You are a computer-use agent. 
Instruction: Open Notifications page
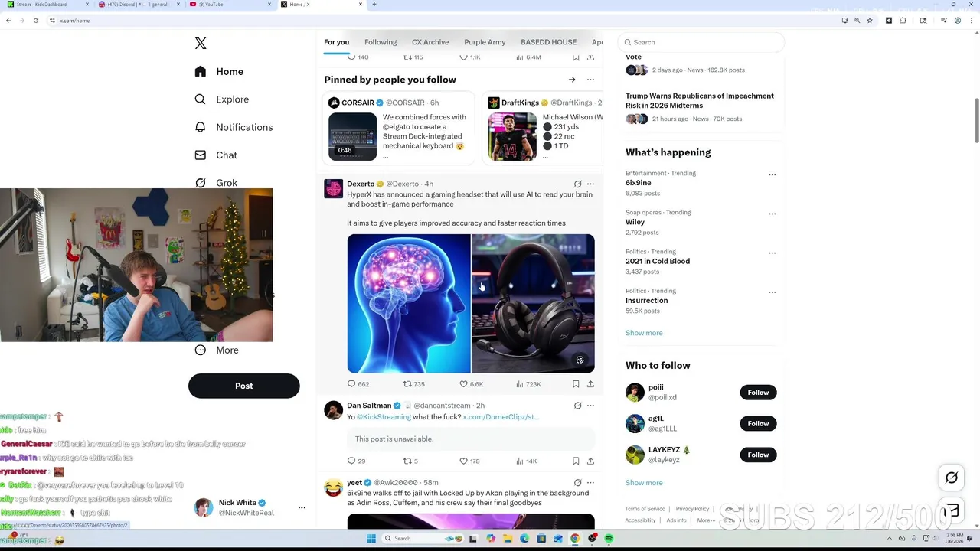click(234, 127)
